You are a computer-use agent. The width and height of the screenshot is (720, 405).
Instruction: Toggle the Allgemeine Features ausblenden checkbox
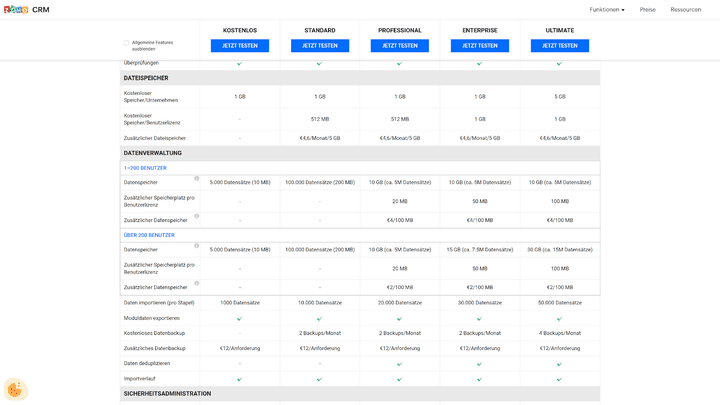coord(126,43)
